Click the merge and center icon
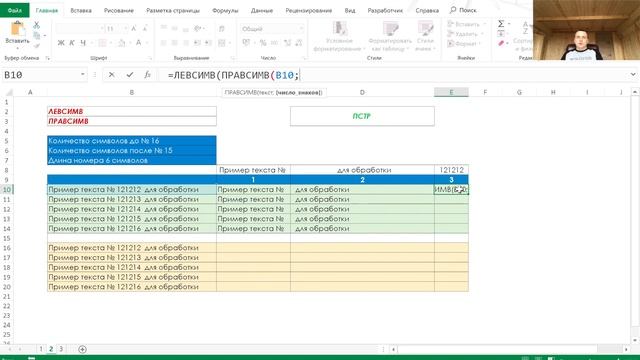The image size is (640, 360). (x=222, y=43)
